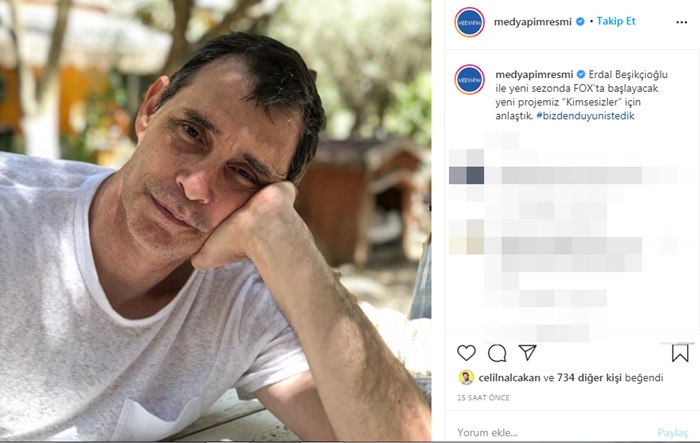This screenshot has width=700, height=443.
Task: Share the post via paper plane icon
Action: pyautogui.click(x=527, y=352)
